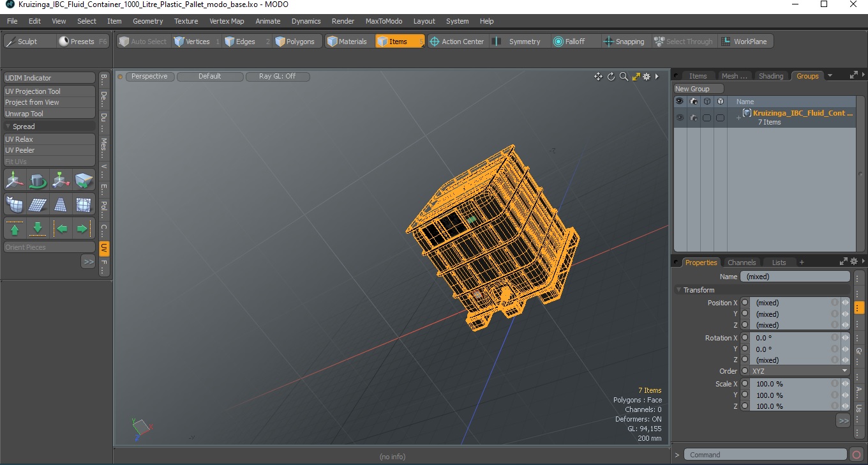Image resolution: width=868 pixels, height=465 pixels.
Task: Toggle Rotation X keyframe circle
Action: [745, 338]
